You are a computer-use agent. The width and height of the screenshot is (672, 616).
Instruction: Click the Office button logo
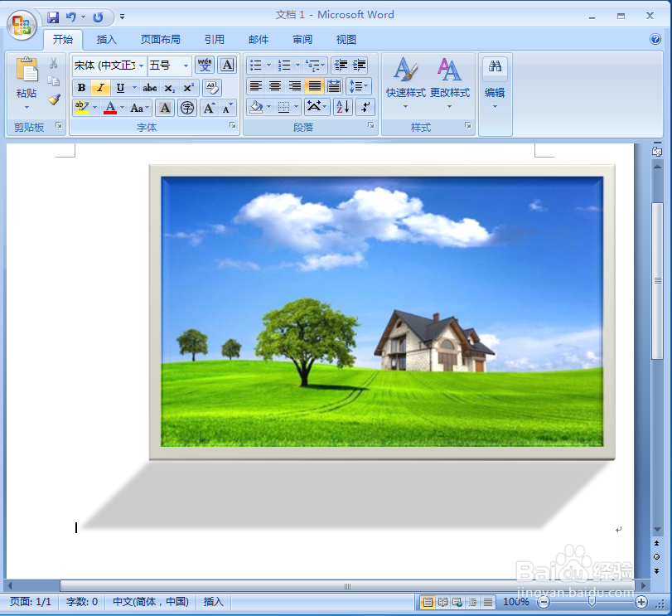coord(22,25)
